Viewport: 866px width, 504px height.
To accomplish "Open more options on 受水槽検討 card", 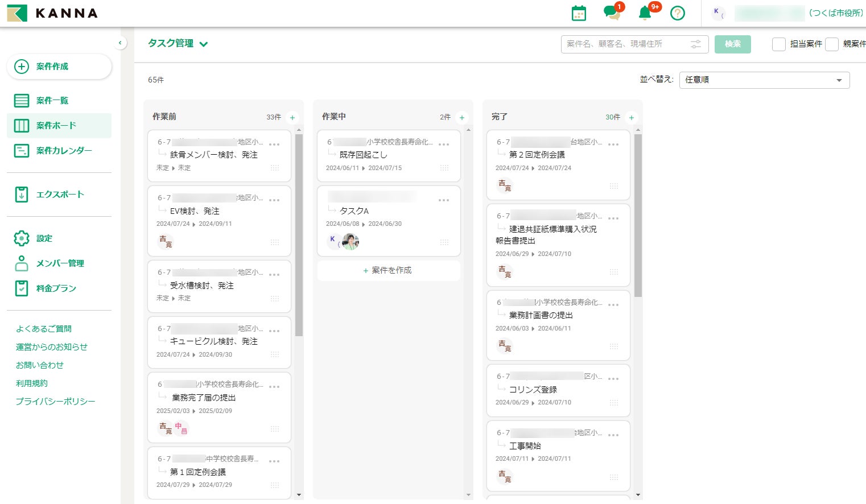I will [274, 275].
